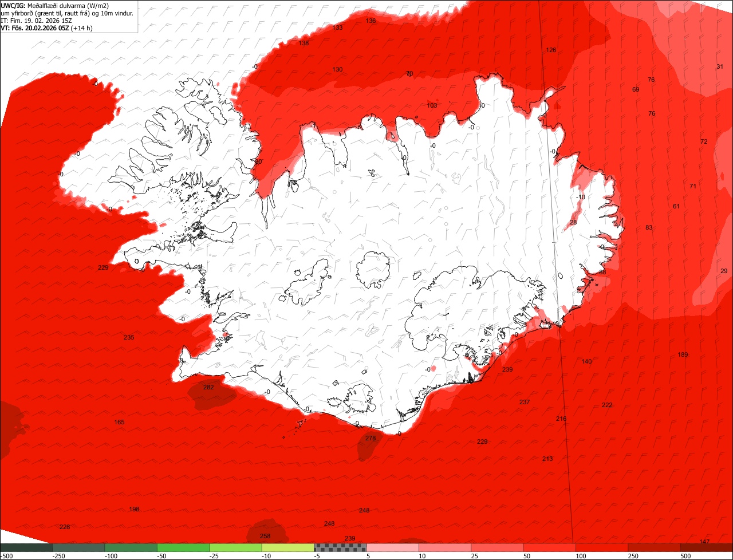The width and height of the screenshot is (733, 560).
Task: Click the map value 31
Action: (x=720, y=67)
